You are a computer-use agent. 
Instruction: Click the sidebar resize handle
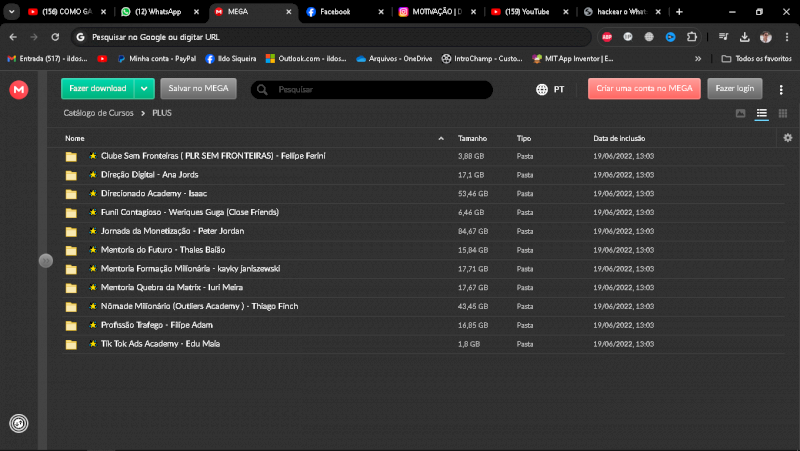pos(45,261)
